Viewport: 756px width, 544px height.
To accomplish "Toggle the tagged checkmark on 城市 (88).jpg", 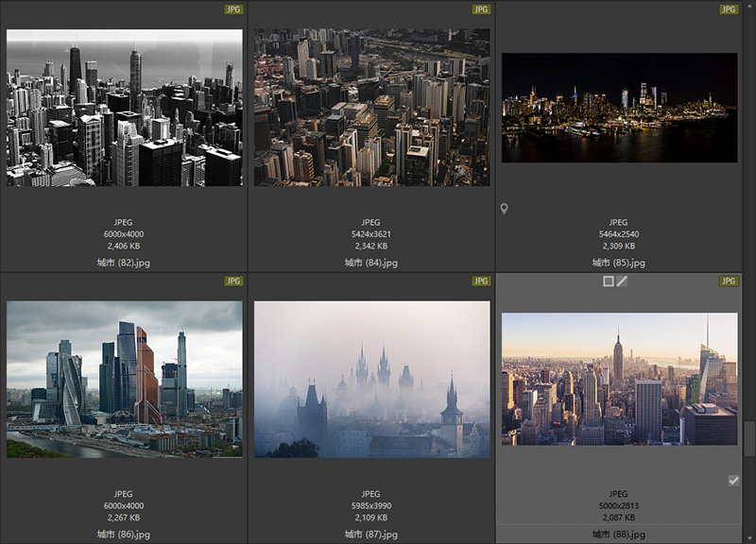I will click(x=733, y=481).
